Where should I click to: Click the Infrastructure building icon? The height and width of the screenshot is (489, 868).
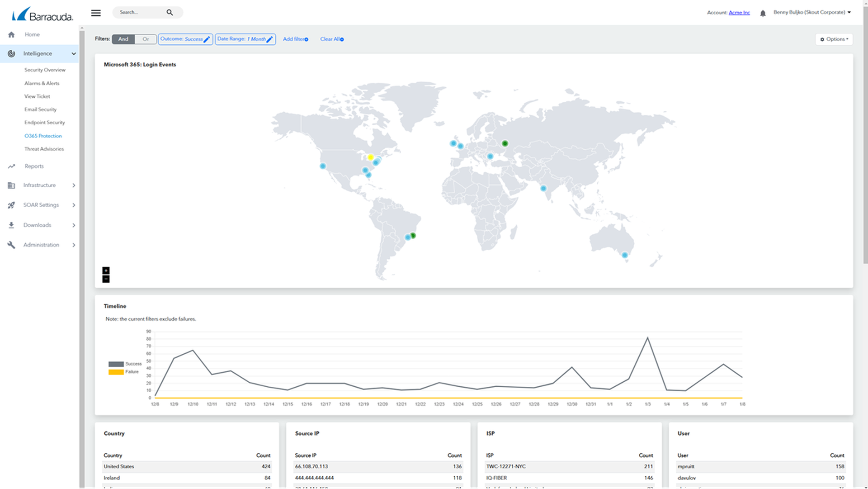coord(11,185)
